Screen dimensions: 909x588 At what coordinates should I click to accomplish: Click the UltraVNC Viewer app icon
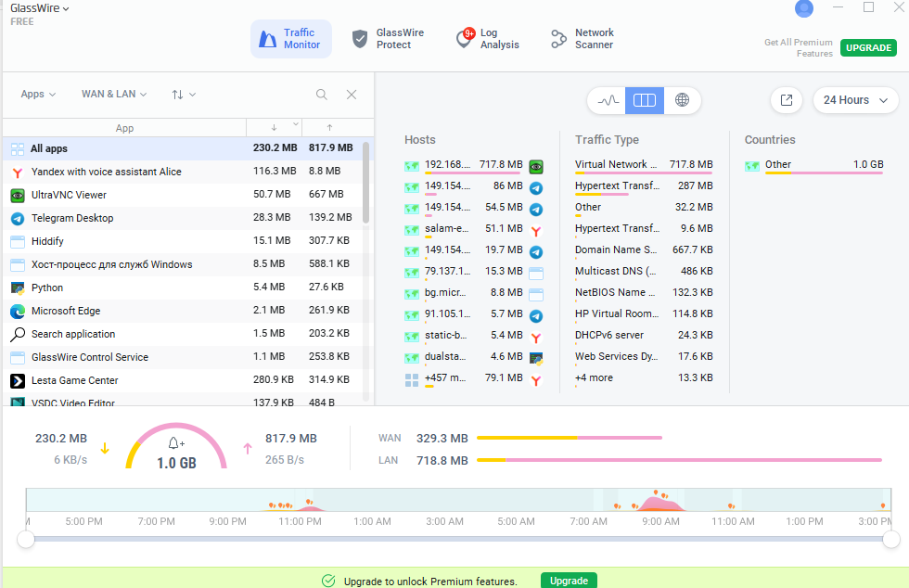tap(18, 196)
